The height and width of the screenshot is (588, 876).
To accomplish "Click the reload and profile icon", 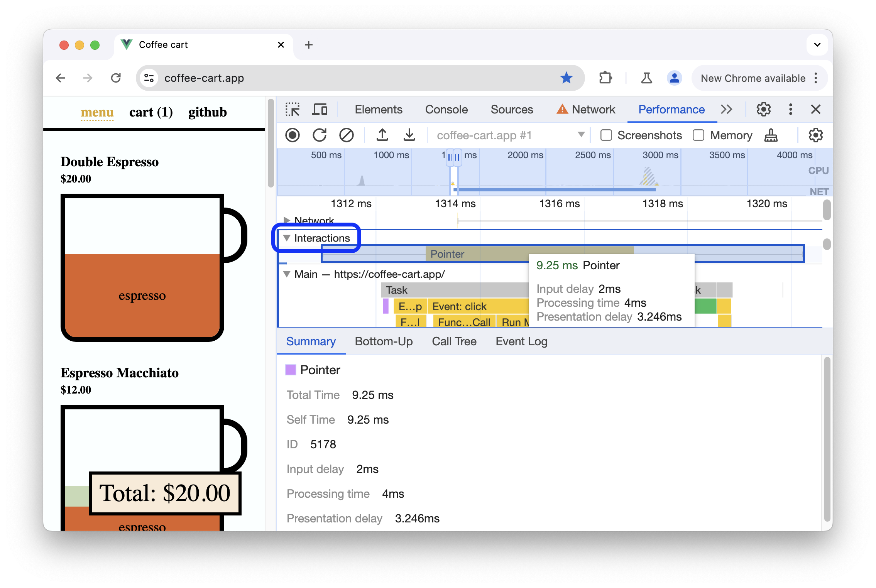I will pos(320,135).
